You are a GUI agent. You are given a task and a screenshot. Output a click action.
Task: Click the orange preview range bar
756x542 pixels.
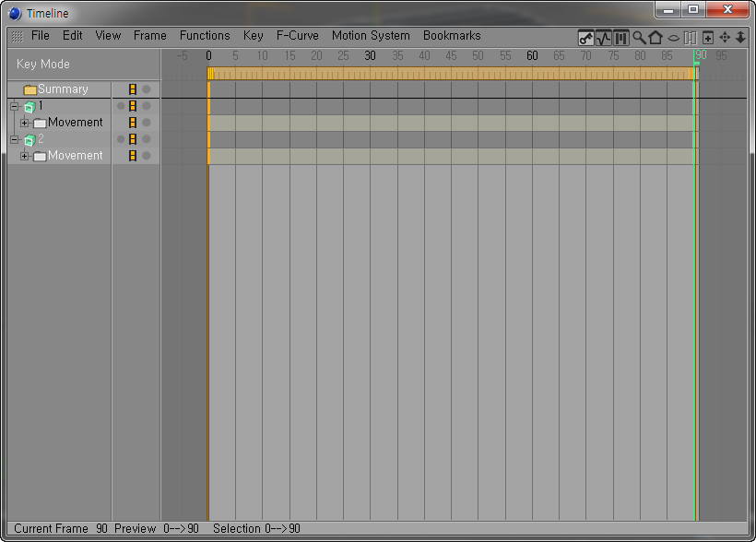click(x=451, y=74)
